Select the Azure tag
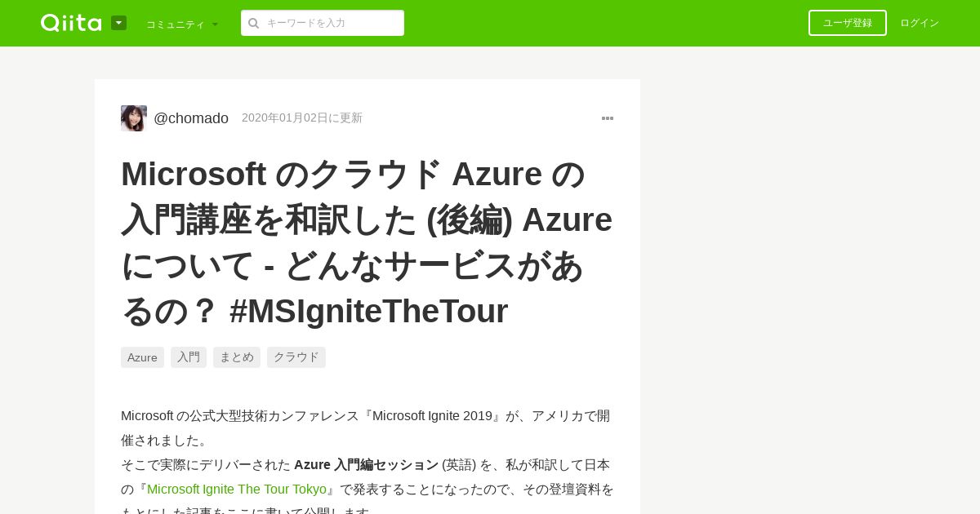 coord(142,357)
